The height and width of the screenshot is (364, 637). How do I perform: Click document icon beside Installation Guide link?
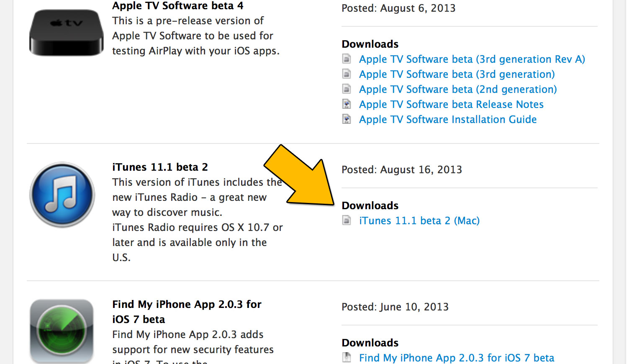pos(347,119)
